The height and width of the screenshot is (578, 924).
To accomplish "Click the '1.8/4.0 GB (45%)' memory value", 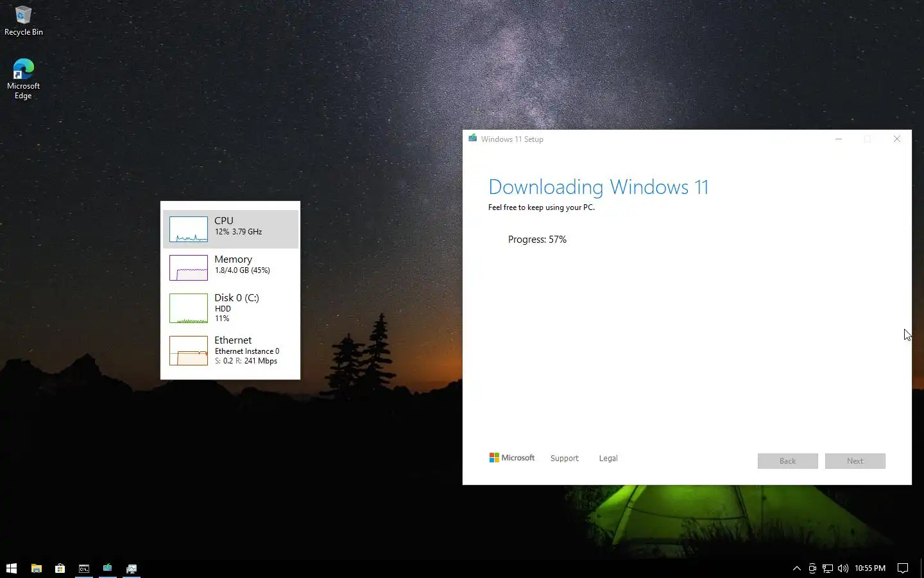I will click(x=243, y=270).
